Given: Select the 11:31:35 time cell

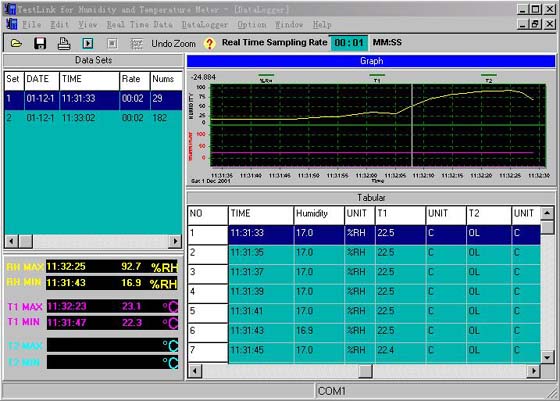Looking at the screenshot, I should coord(261,254).
